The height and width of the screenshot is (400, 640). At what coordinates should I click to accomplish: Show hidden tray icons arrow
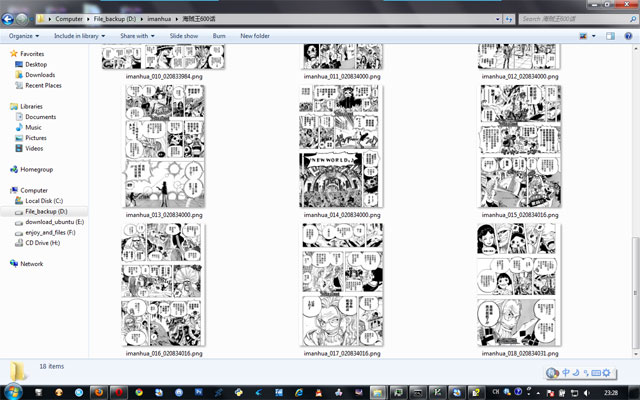(538, 393)
